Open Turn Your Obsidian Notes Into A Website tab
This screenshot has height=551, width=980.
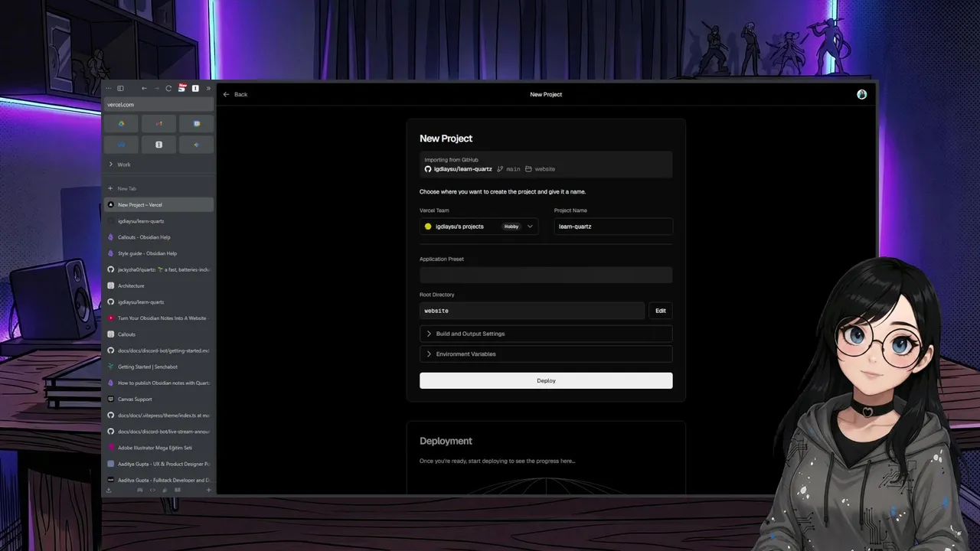point(158,318)
